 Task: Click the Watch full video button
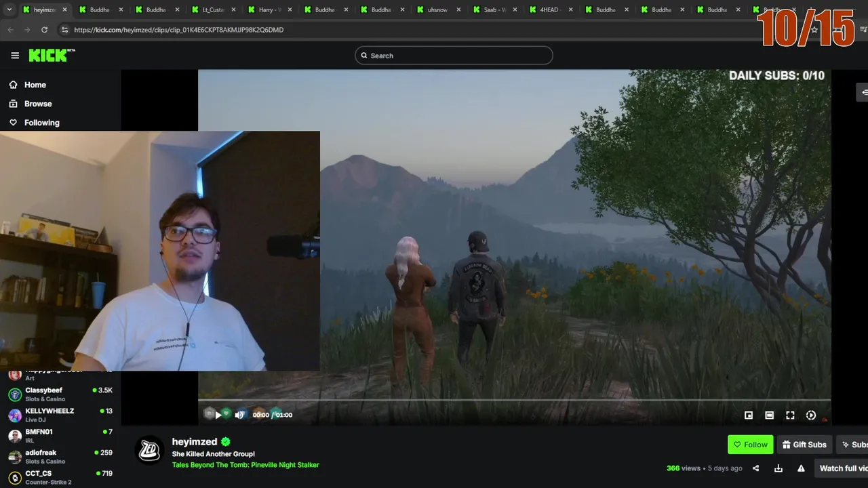tap(843, 468)
